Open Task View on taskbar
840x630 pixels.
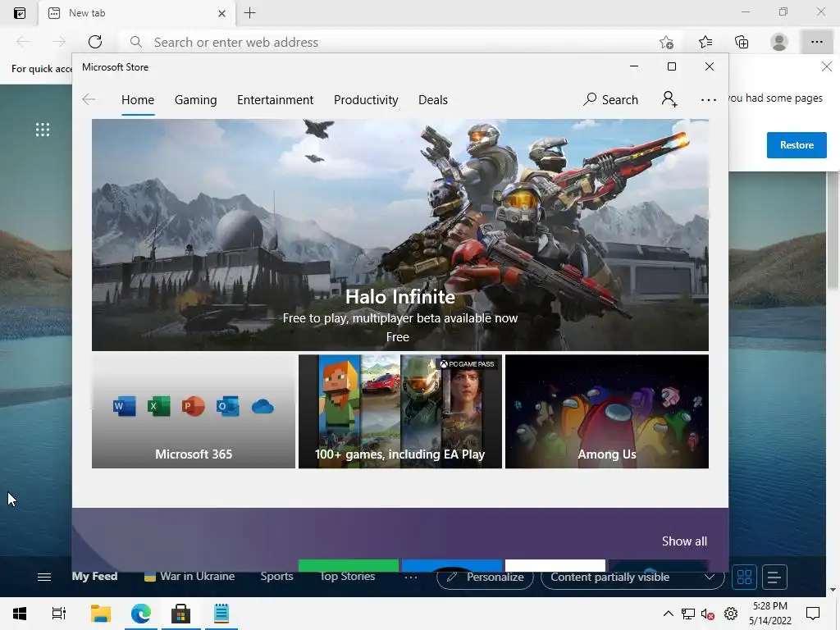(x=59, y=614)
